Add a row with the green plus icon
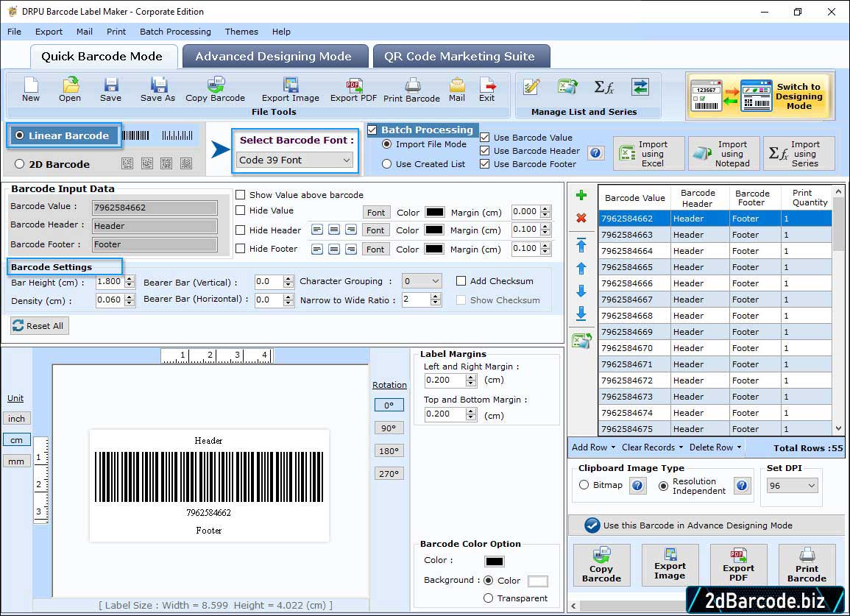850x616 pixels. 581,195
